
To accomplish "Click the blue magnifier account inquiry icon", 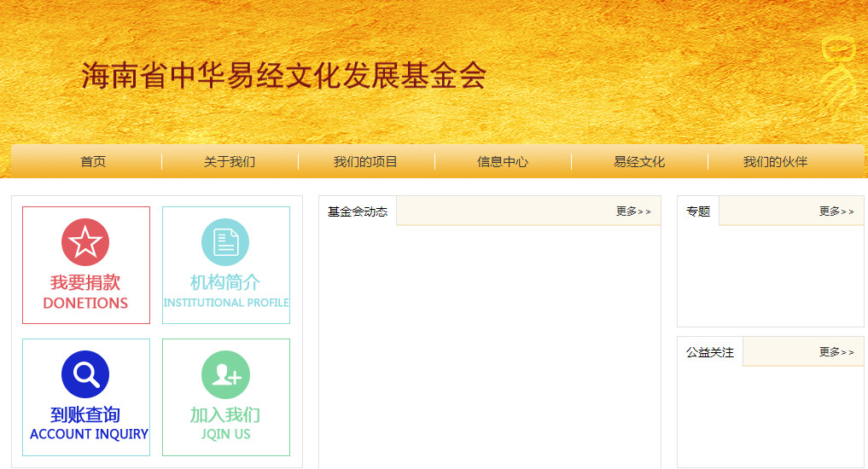I will click(85, 374).
